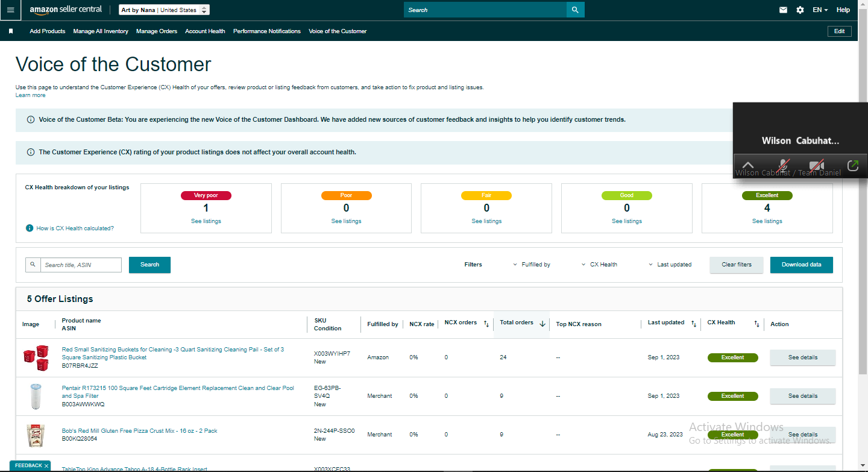Expand the CX Health filter

click(599, 265)
